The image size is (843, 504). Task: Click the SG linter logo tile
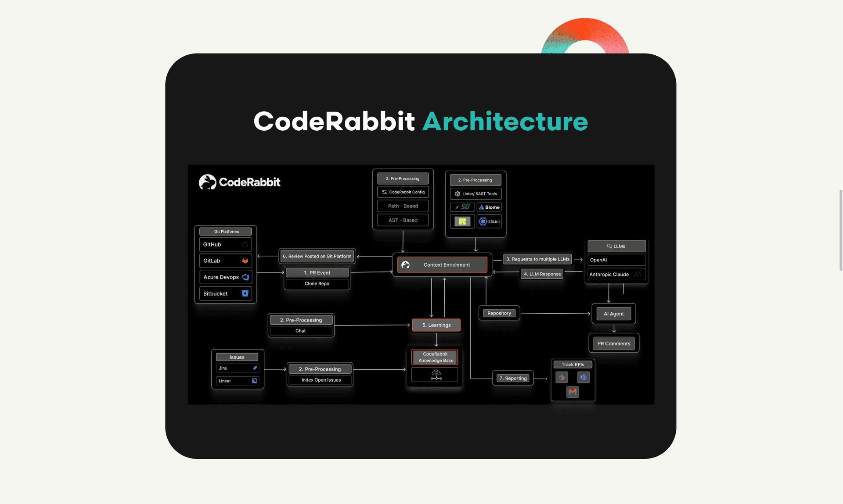462,207
